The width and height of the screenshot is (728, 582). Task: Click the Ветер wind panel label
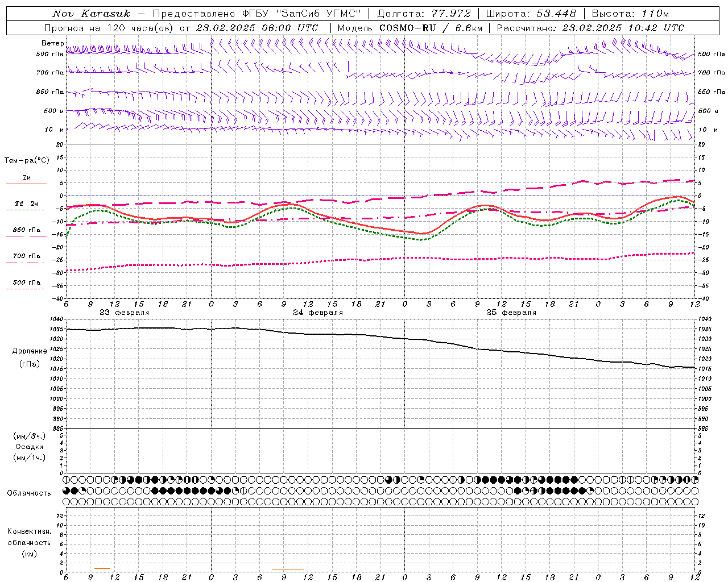pyautogui.click(x=52, y=43)
